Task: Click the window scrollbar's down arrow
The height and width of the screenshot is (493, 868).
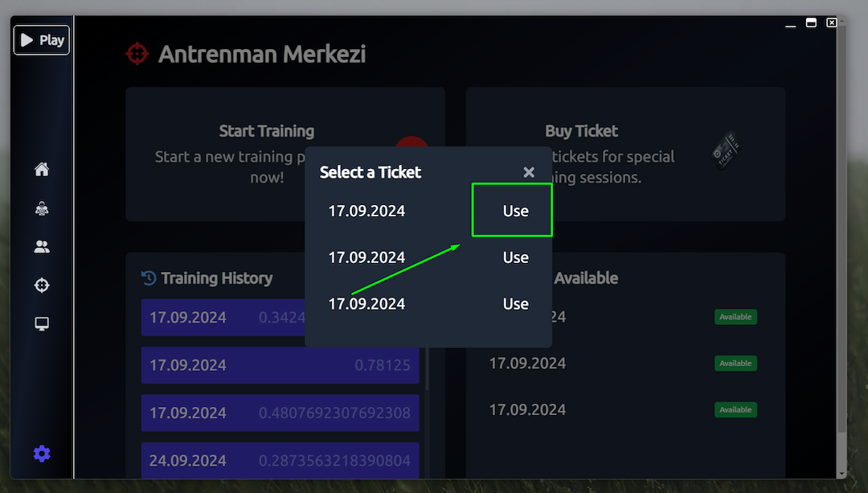Action: pyautogui.click(x=841, y=473)
